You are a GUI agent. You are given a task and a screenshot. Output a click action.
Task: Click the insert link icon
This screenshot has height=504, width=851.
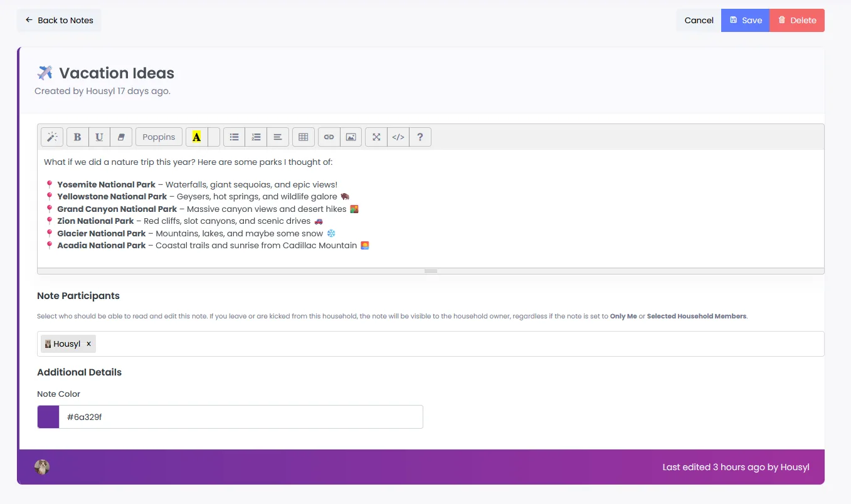click(329, 137)
